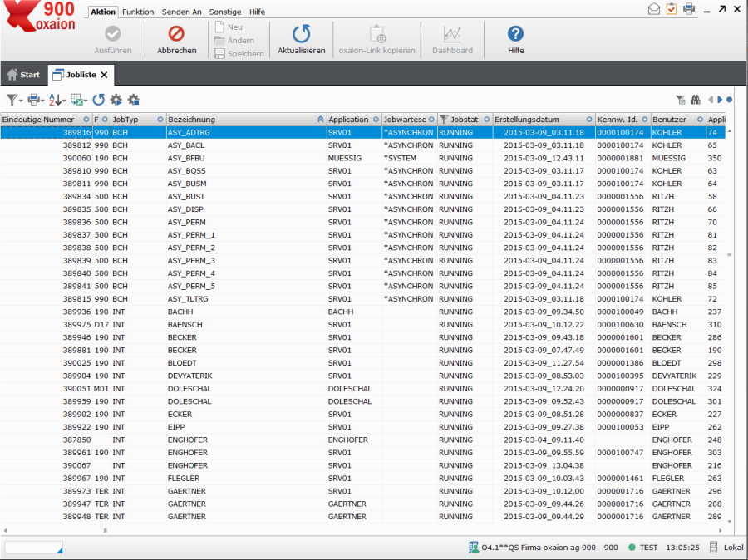Click the previous page left arrow
Image resolution: width=748 pixels, height=560 pixels.
pos(711,100)
